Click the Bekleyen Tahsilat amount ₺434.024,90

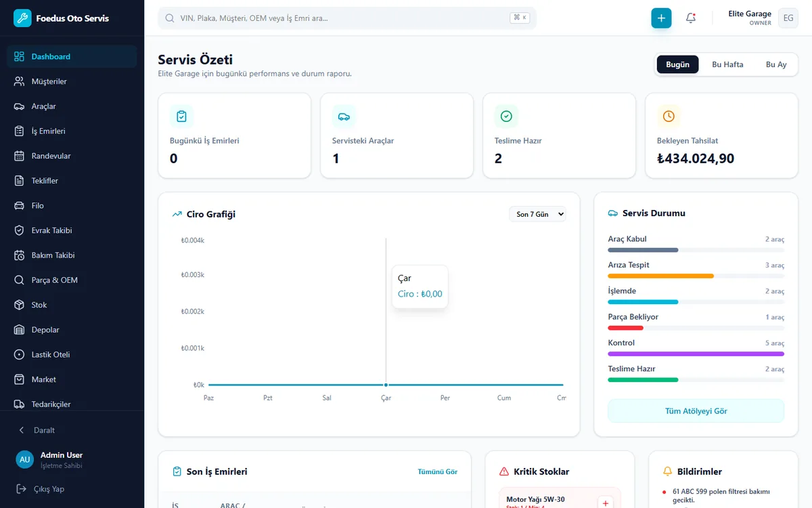pos(696,159)
